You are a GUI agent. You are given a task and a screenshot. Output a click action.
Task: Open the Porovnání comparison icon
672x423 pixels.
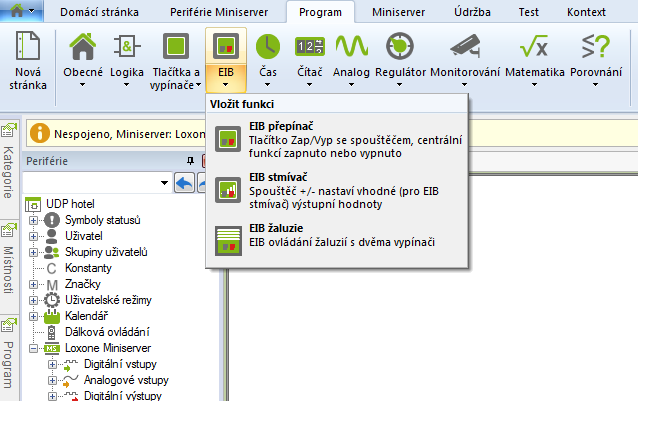pos(596,46)
